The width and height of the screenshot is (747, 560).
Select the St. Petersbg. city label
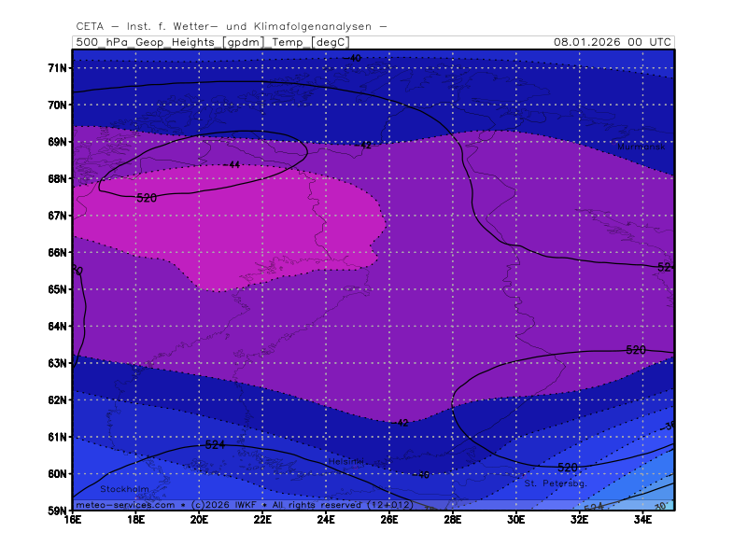point(555,483)
